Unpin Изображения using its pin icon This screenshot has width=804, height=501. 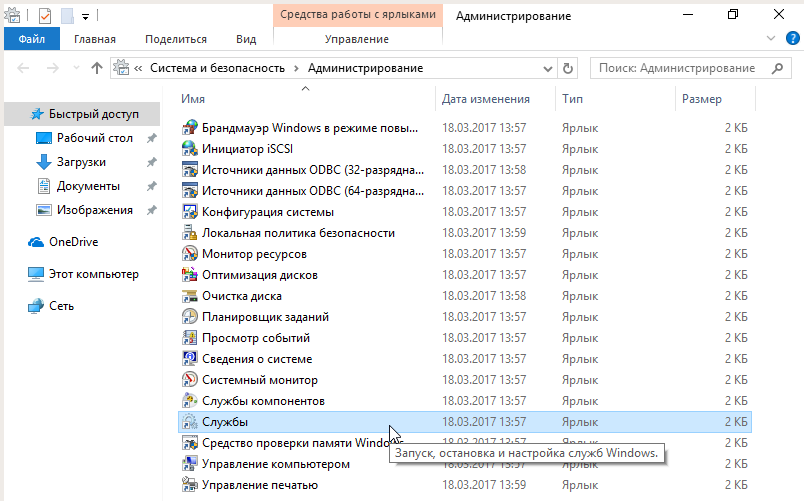(x=152, y=210)
